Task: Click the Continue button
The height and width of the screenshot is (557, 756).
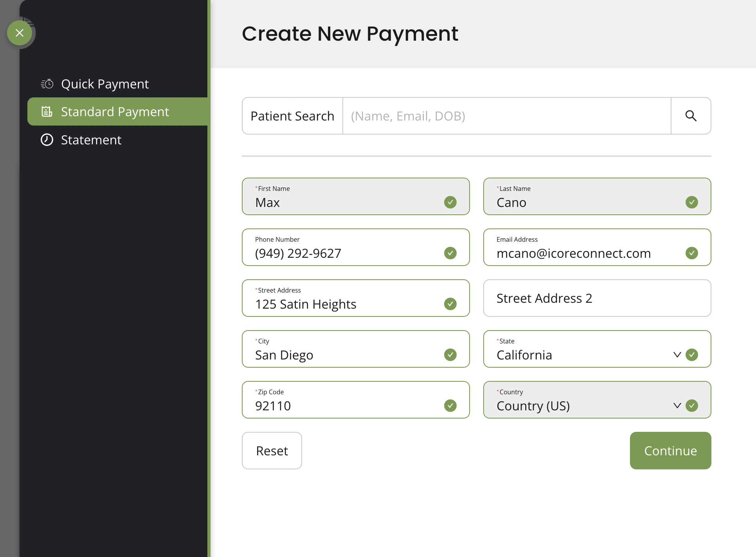Action: point(670,451)
